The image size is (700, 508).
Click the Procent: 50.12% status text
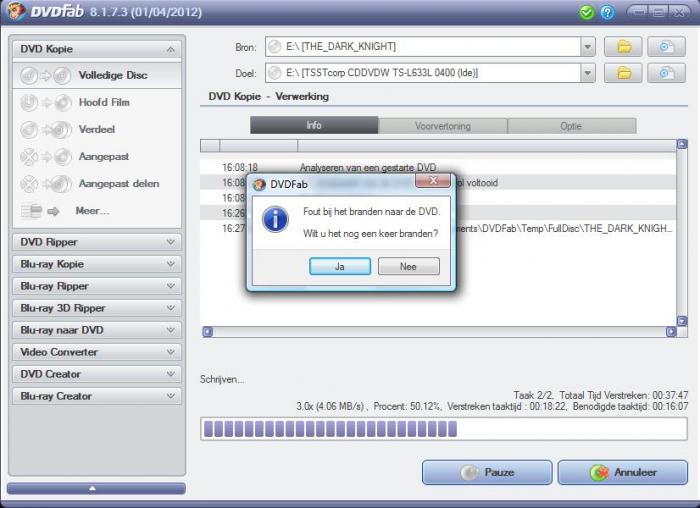point(408,407)
